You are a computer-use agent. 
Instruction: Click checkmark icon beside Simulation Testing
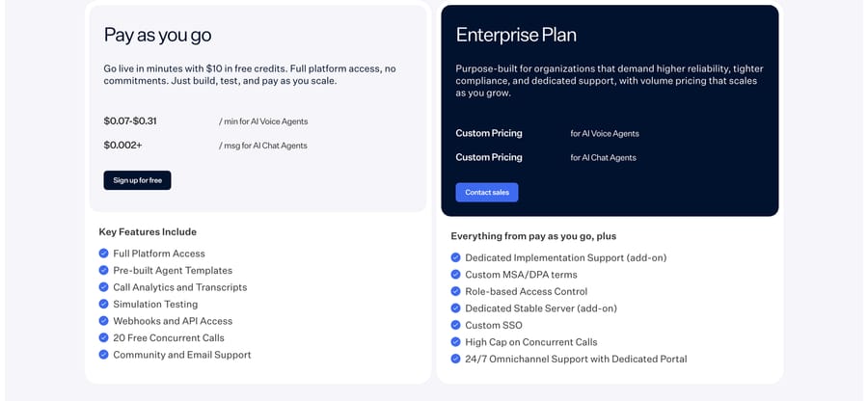[103, 304]
